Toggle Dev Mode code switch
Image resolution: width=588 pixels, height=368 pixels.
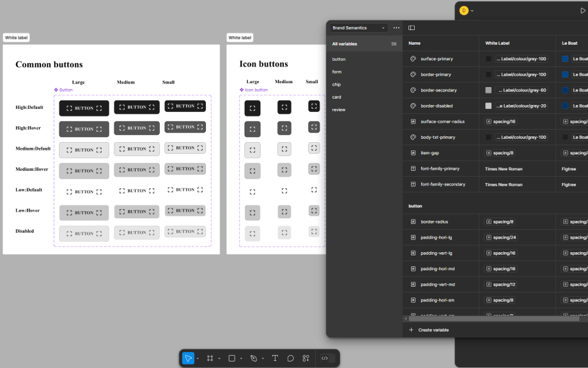[x=327, y=358]
